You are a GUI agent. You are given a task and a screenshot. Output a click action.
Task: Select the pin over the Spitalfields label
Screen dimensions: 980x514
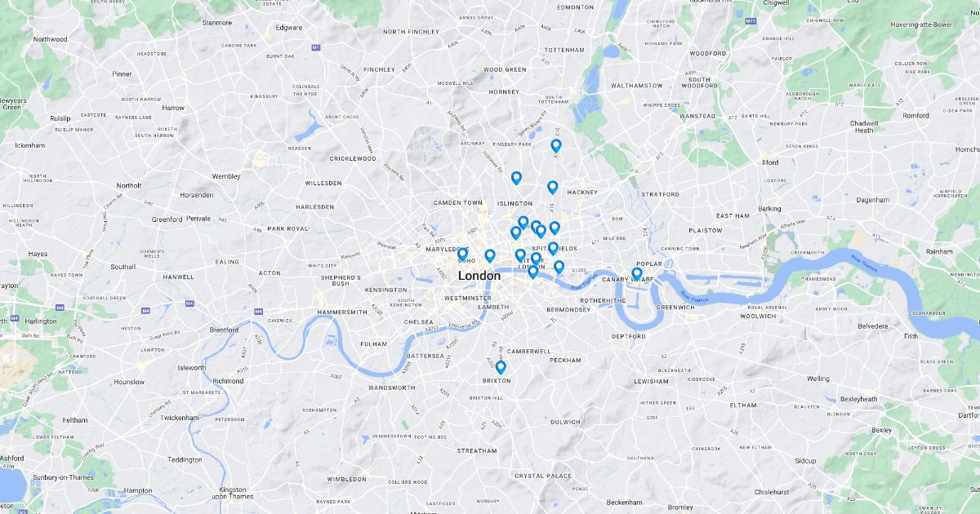click(x=553, y=249)
